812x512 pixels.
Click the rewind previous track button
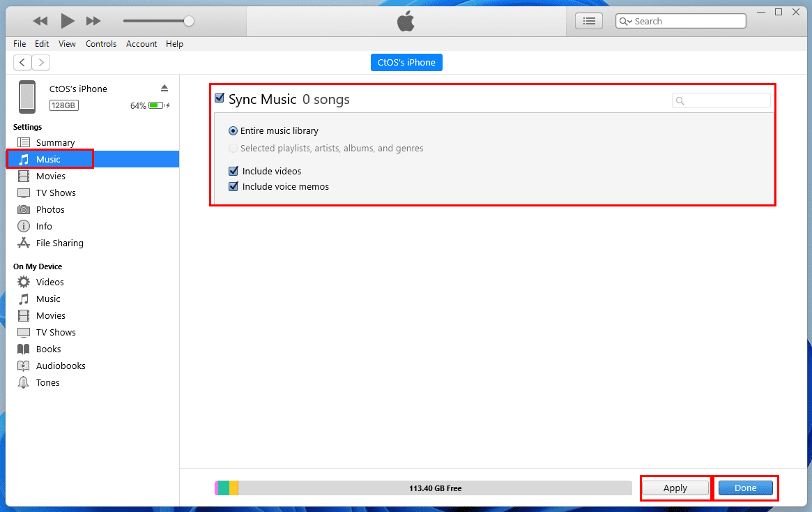point(40,21)
